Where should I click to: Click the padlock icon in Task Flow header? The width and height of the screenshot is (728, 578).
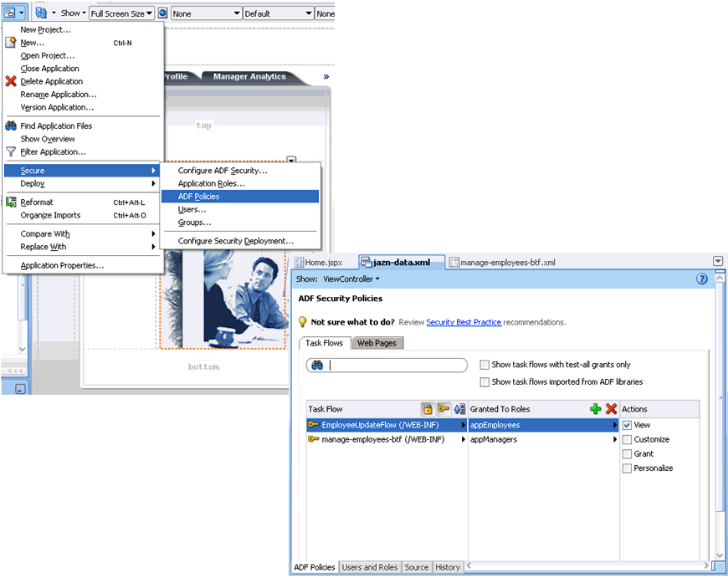coord(427,407)
